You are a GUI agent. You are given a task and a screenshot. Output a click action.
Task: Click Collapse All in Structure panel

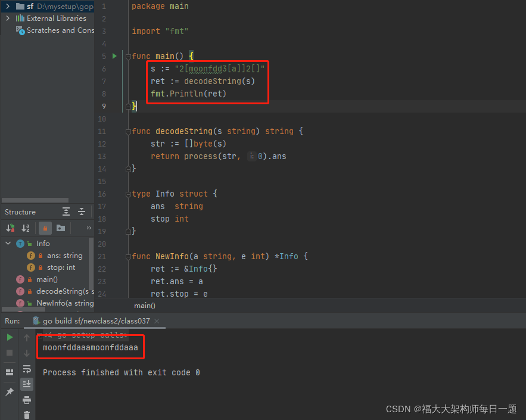(x=82, y=211)
